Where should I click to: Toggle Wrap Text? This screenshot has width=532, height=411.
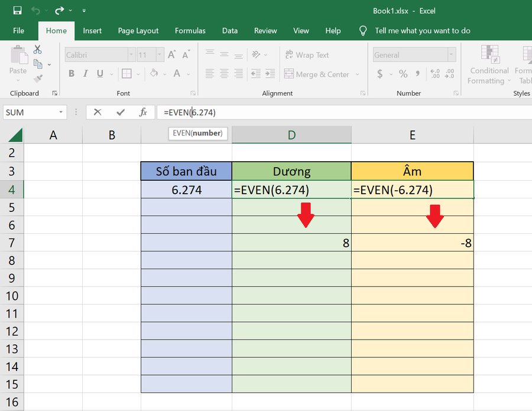[x=307, y=54]
